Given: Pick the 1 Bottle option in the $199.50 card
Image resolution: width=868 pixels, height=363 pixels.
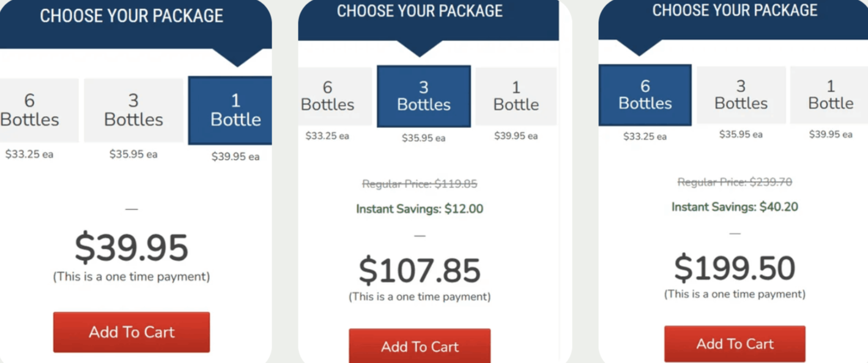Looking at the screenshot, I should (830, 95).
